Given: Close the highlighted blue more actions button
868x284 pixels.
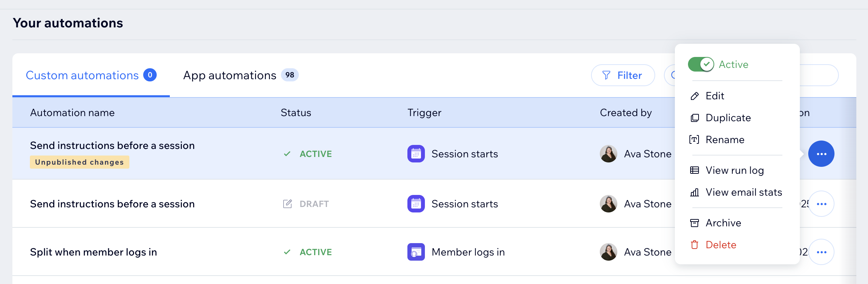Looking at the screenshot, I should point(821,154).
